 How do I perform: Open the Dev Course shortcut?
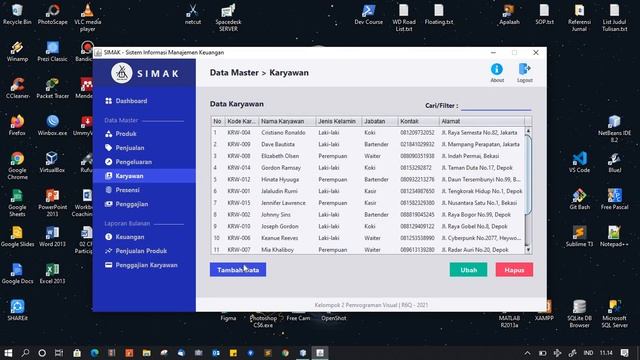click(369, 14)
